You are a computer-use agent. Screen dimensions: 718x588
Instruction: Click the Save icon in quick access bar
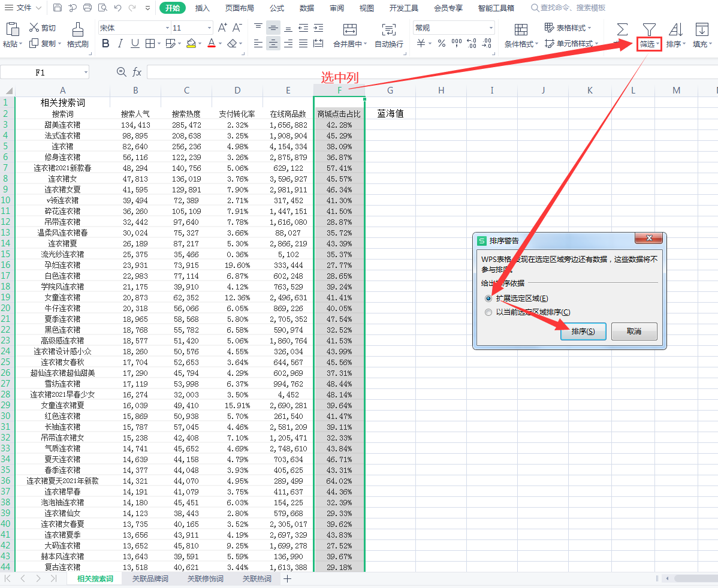pyautogui.click(x=58, y=8)
